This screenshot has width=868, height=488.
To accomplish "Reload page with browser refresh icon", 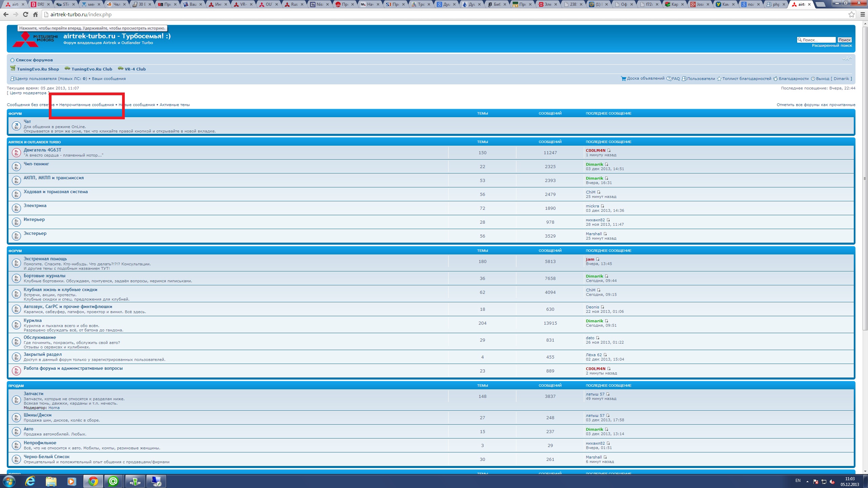I will coord(25,15).
